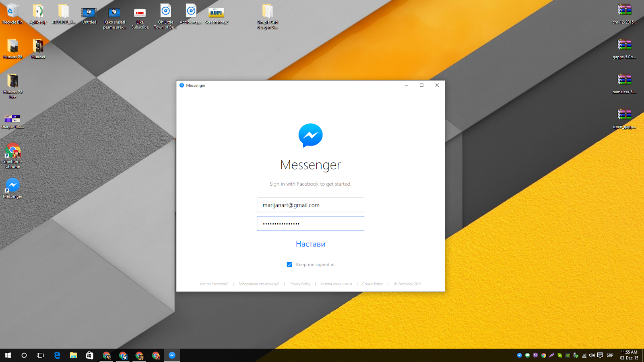Open Task View on the taskbar
644x362 pixels.
[40, 355]
